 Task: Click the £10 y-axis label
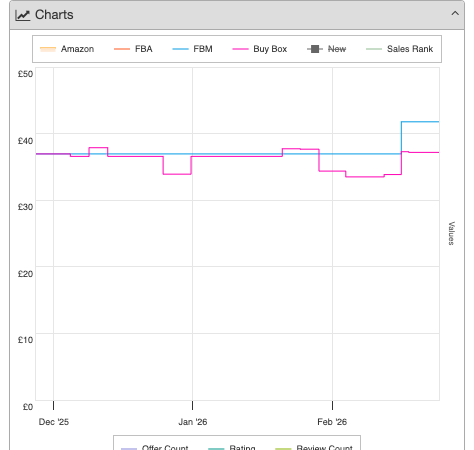(x=25, y=340)
